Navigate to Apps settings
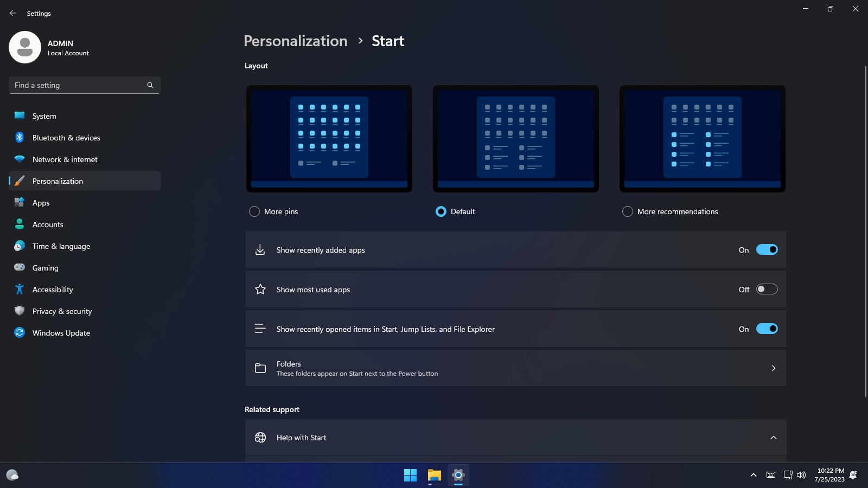The height and width of the screenshot is (488, 868). coord(85,202)
